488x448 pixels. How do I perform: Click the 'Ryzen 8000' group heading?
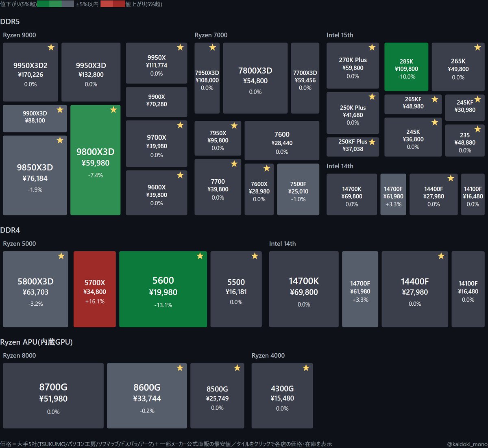coord(20,355)
